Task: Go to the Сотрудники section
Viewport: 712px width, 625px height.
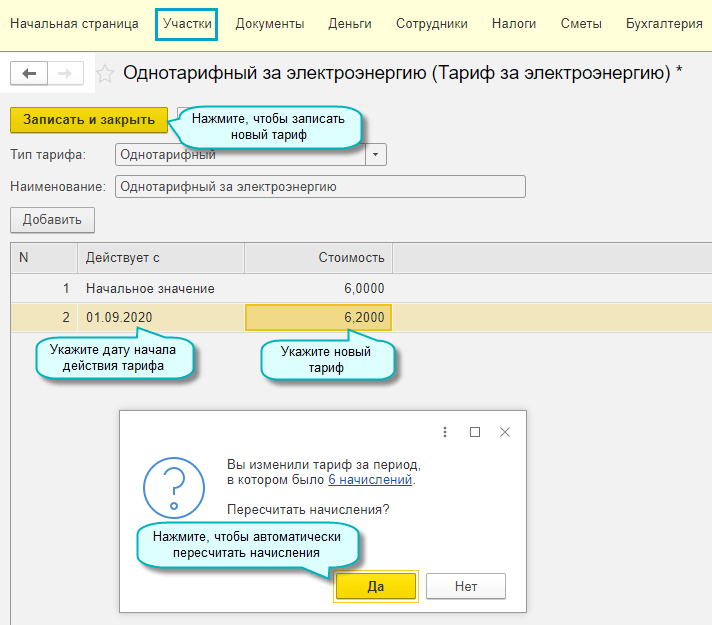Action: (432, 24)
